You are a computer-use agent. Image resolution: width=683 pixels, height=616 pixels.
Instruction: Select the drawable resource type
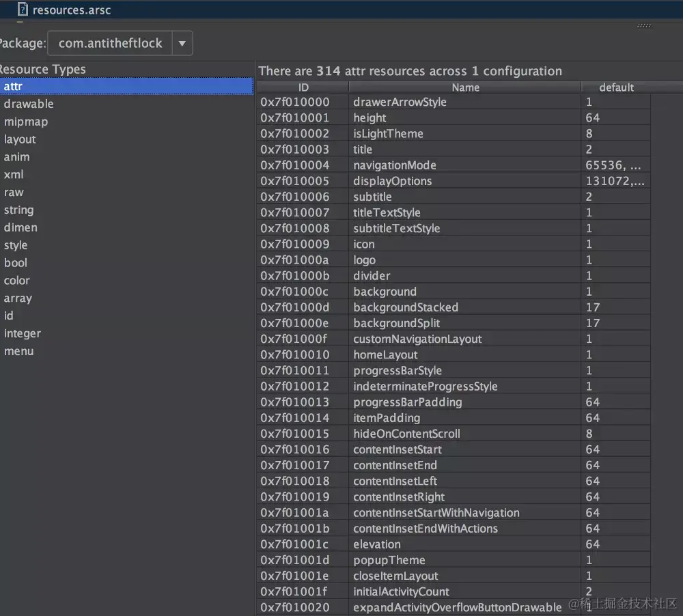[29, 104]
